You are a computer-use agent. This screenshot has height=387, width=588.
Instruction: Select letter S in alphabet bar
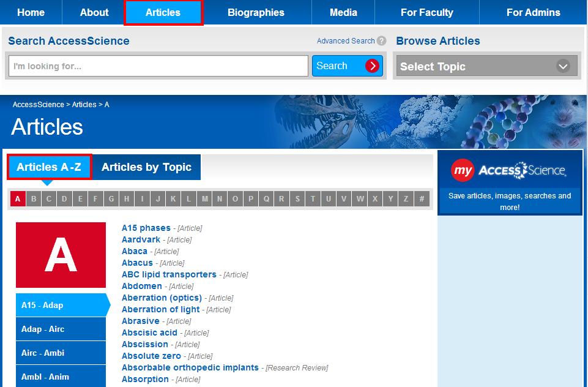pos(297,198)
